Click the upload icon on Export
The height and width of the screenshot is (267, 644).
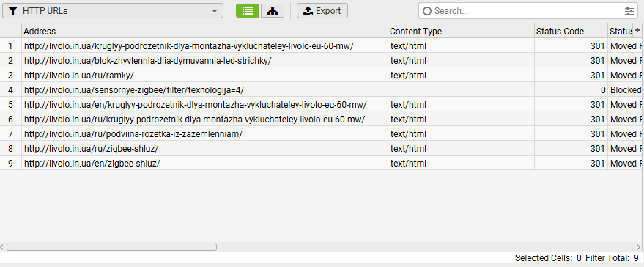tap(308, 11)
